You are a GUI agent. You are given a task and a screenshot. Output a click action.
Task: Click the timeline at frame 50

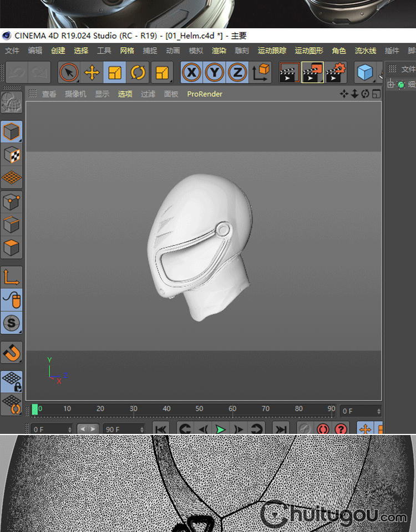199,409
